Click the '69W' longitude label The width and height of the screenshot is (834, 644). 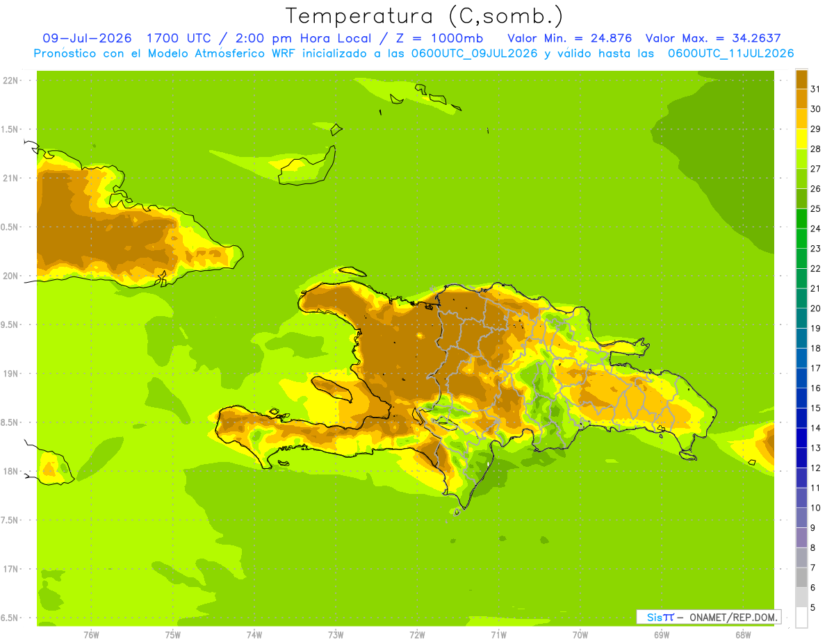point(661,635)
